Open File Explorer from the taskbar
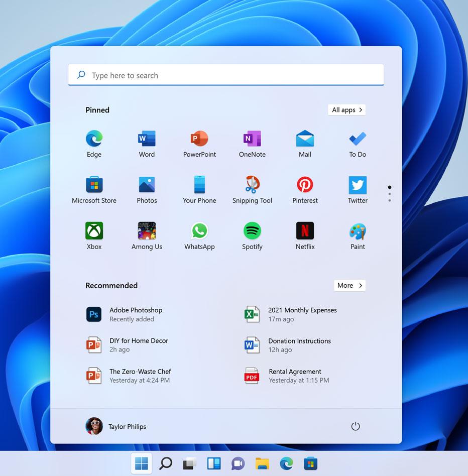The height and width of the screenshot is (476, 468). pyautogui.click(x=262, y=463)
